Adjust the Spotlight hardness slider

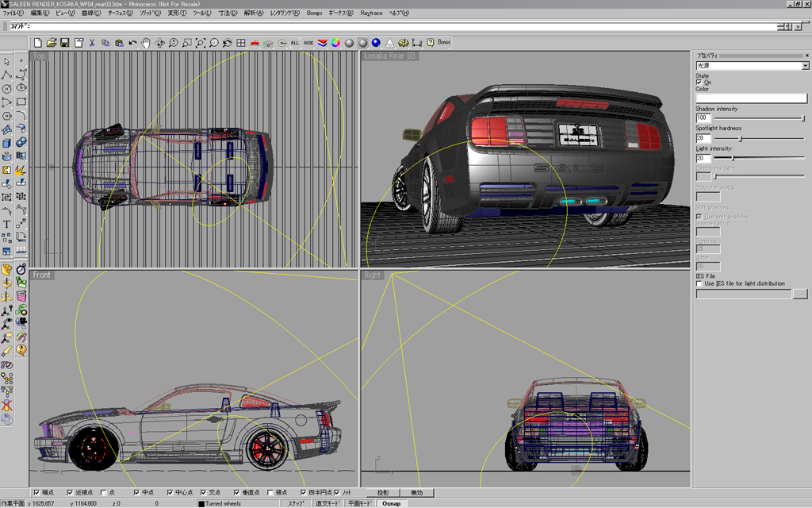tap(740, 138)
